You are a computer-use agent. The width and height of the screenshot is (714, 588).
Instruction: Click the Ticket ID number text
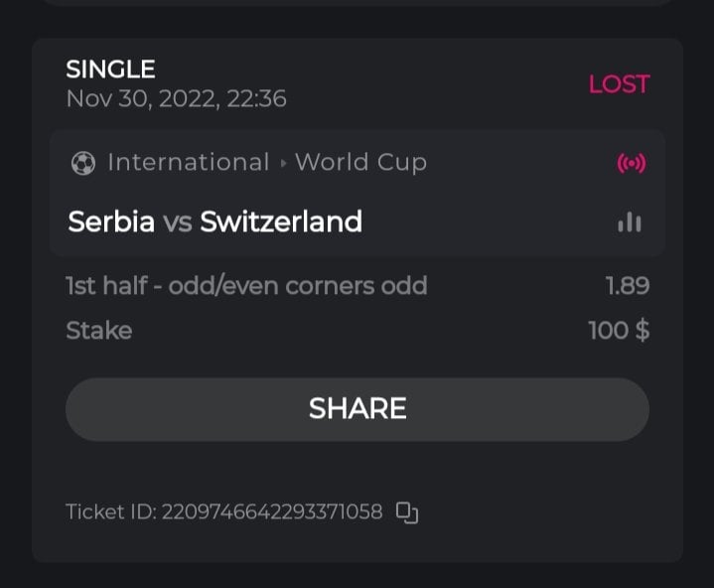tap(223, 513)
